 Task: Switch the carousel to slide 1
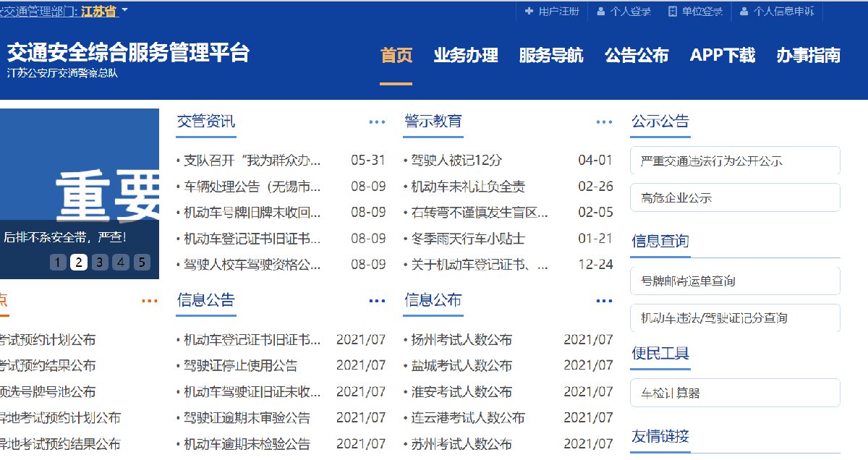click(58, 262)
